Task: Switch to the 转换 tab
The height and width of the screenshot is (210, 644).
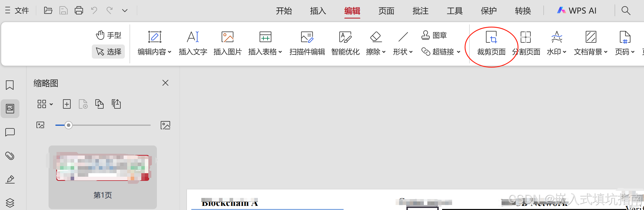Action: click(523, 11)
